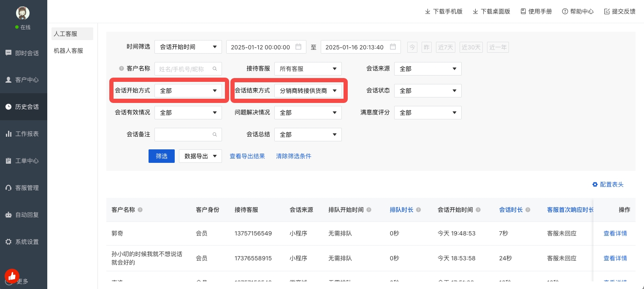644x289 pixels.
Task: Open 会话开始时间 time filter dropdown
Action: pos(188,47)
